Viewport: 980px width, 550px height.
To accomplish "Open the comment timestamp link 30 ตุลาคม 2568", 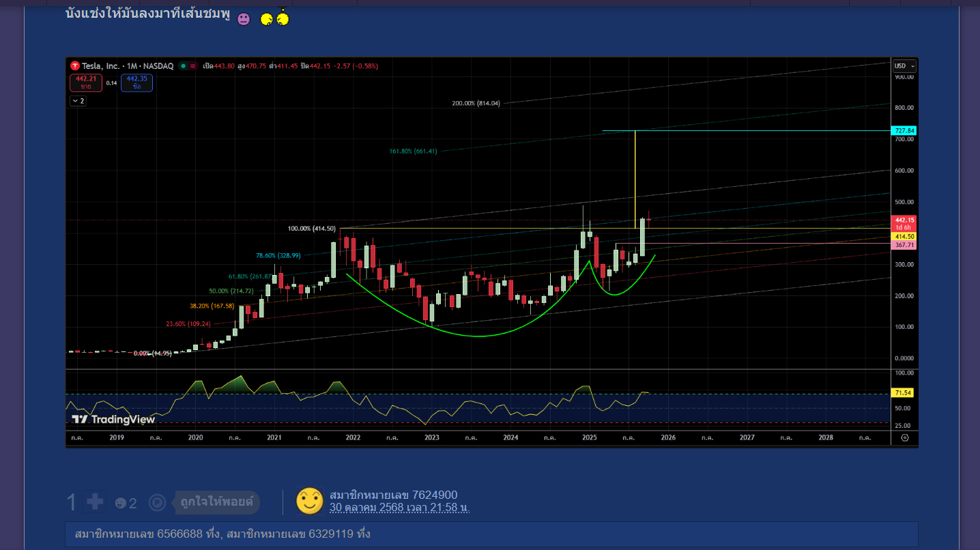I will 399,508.
